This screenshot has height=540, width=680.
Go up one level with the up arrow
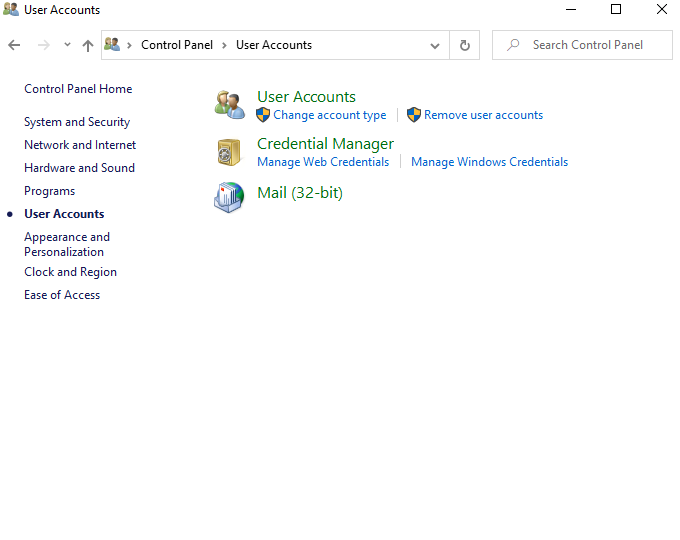click(88, 45)
